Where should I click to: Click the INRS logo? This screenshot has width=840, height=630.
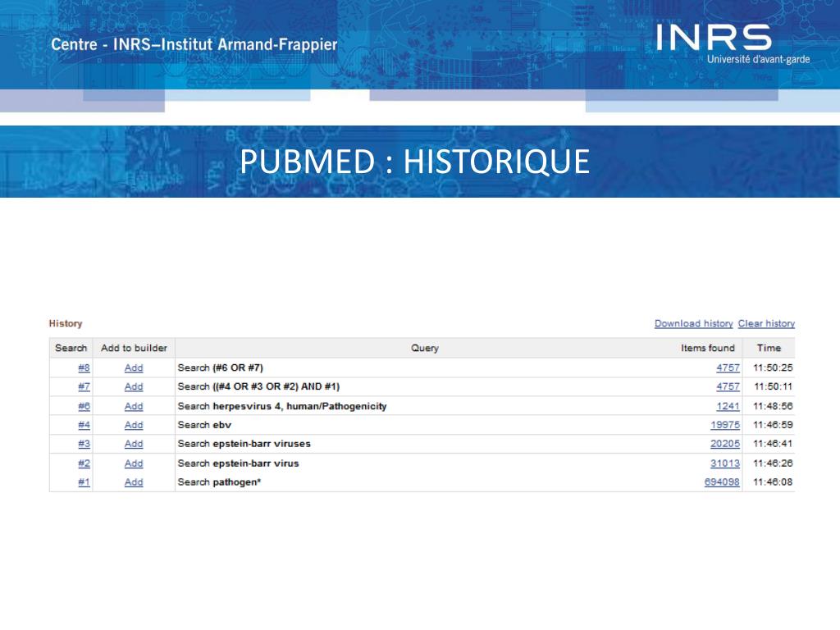pos(714,37)
